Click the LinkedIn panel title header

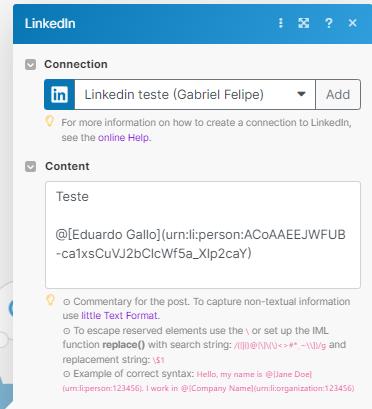(x=50, y=23)
